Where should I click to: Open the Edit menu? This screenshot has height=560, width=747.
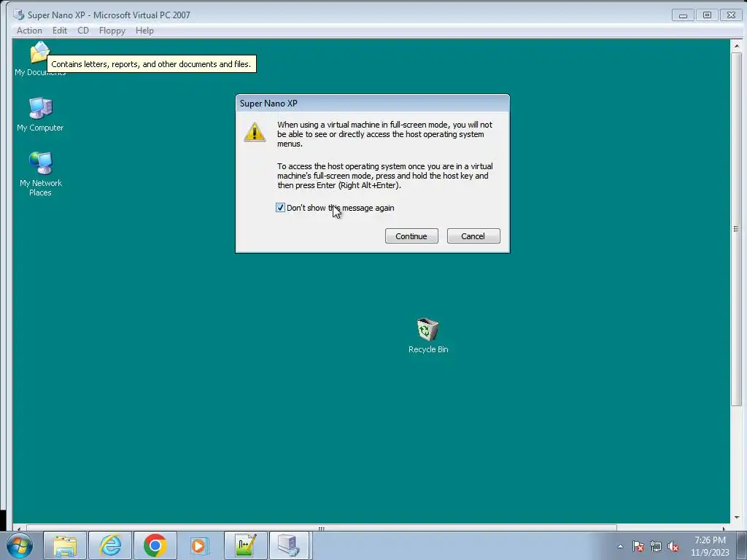[x=60, y=31]
